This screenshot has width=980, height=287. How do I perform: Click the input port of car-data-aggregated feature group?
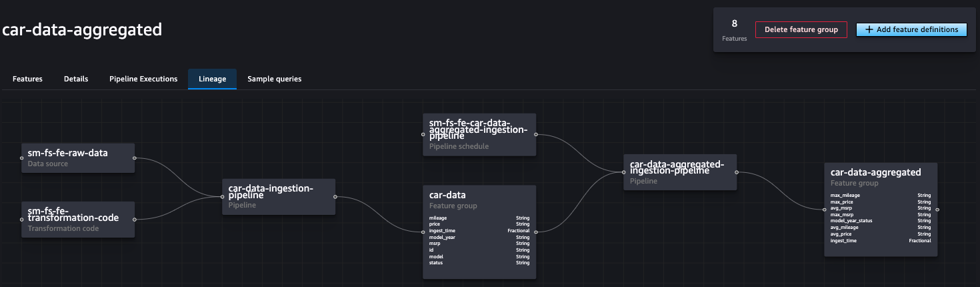825,210
